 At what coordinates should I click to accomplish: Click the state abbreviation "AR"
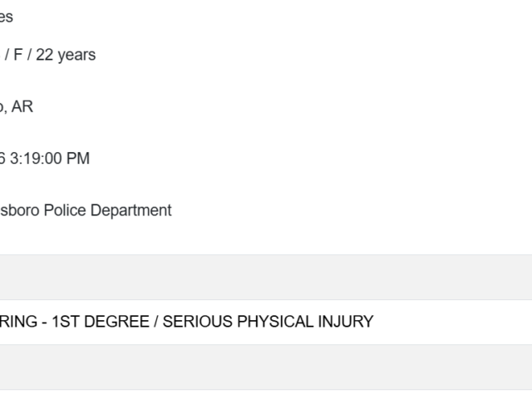coord(22,106)
